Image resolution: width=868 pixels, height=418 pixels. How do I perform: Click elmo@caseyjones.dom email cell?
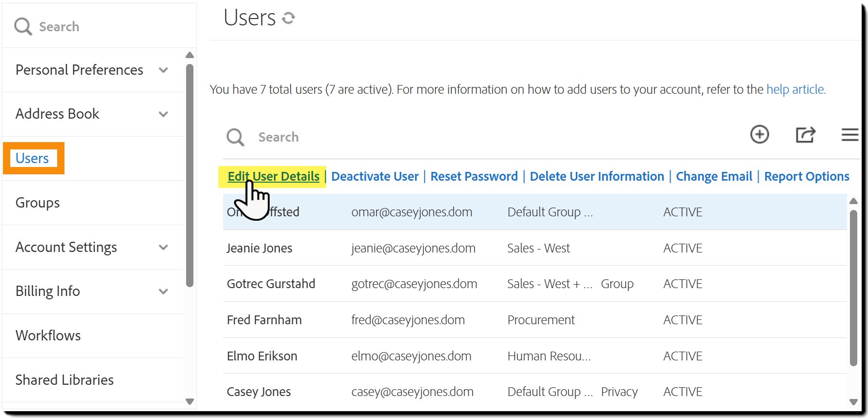(x=411, y=356)
